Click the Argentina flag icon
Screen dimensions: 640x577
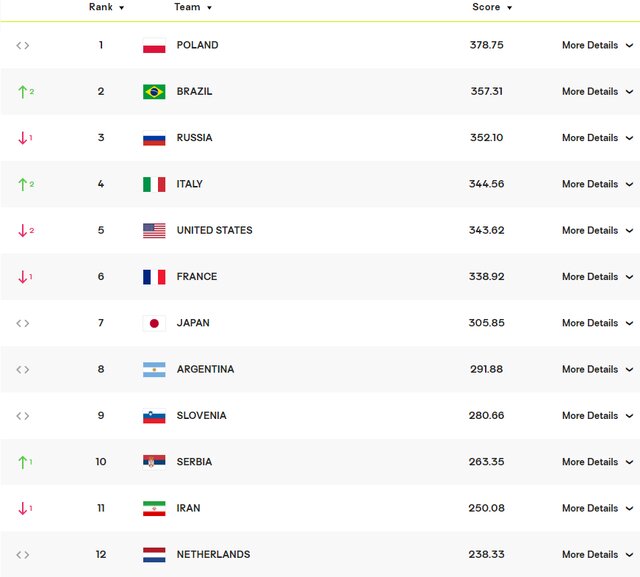(154, 370)
